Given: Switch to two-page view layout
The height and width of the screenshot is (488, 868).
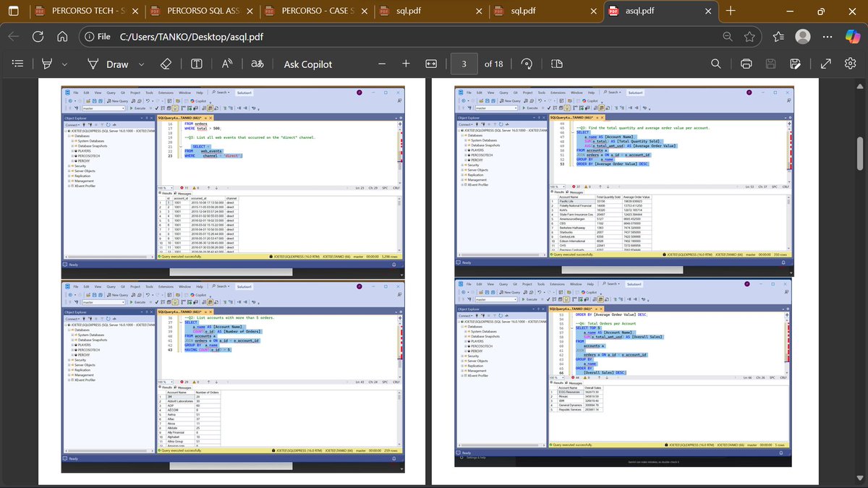Looking at the screenshot, I should 556,64.
